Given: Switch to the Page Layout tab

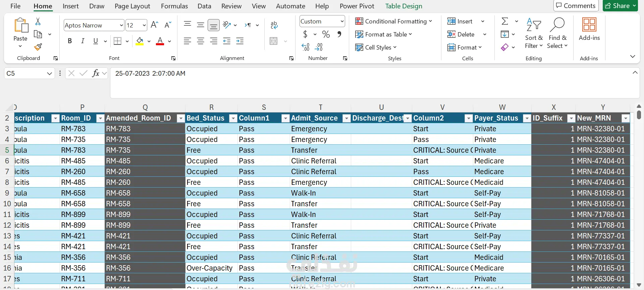Looking at the screenshot, I should pos(132,6).
